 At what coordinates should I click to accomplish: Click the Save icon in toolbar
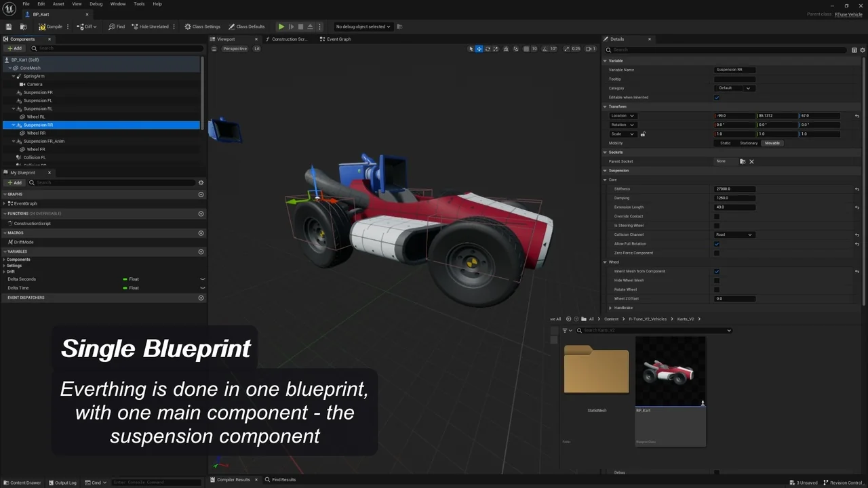pyautogui.click(x=9, y=26)
